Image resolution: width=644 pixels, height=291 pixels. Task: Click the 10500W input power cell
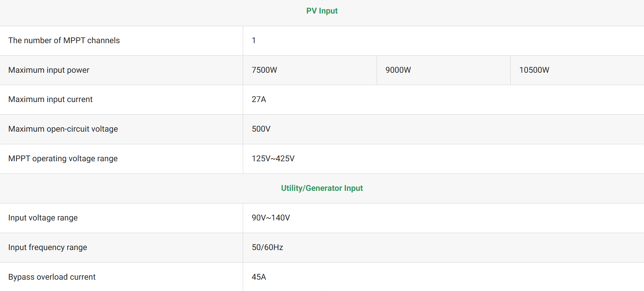click(x=534, y=70)
